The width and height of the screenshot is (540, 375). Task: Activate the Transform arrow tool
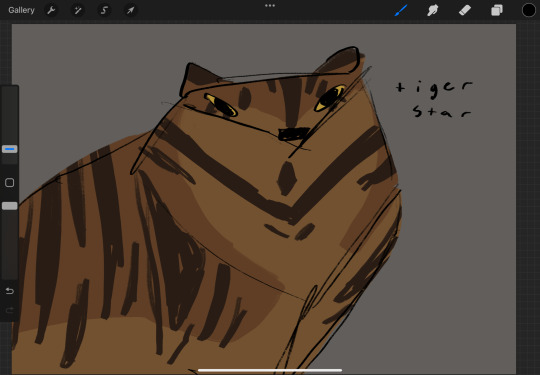point(131,10)
